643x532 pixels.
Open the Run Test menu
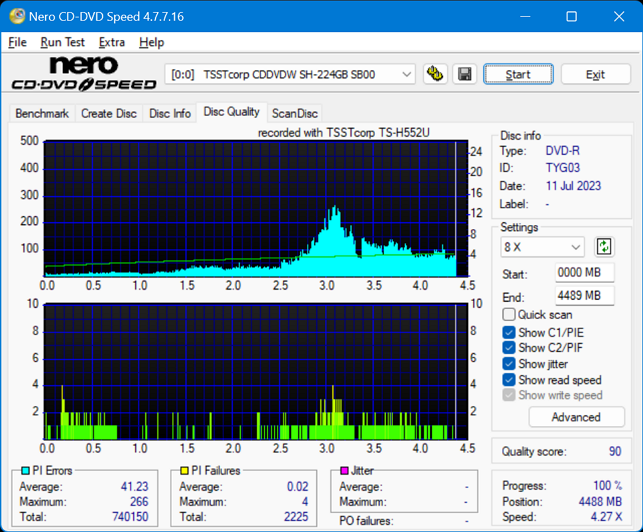click(x=62, y=42)
